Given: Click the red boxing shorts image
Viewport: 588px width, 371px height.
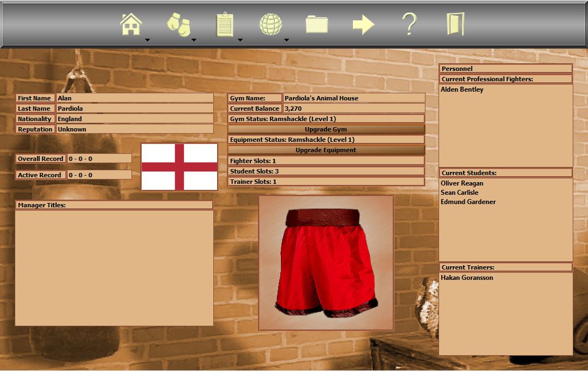Looking at the screenshot, I should [x=326, y=263].
